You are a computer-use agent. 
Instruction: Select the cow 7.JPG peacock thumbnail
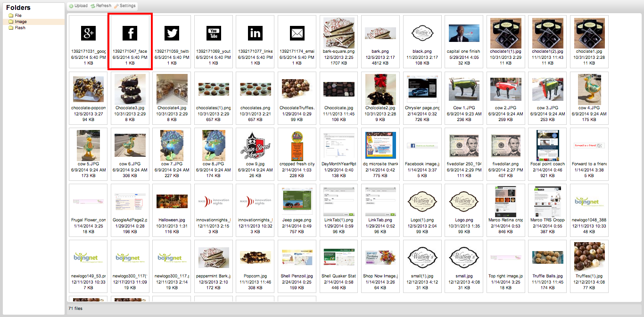(x=172, y=154)
